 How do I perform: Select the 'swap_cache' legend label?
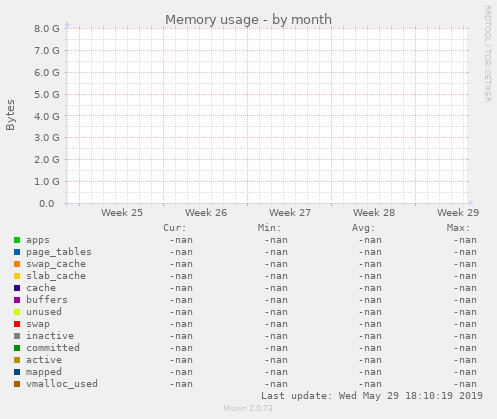coord(56,264)
